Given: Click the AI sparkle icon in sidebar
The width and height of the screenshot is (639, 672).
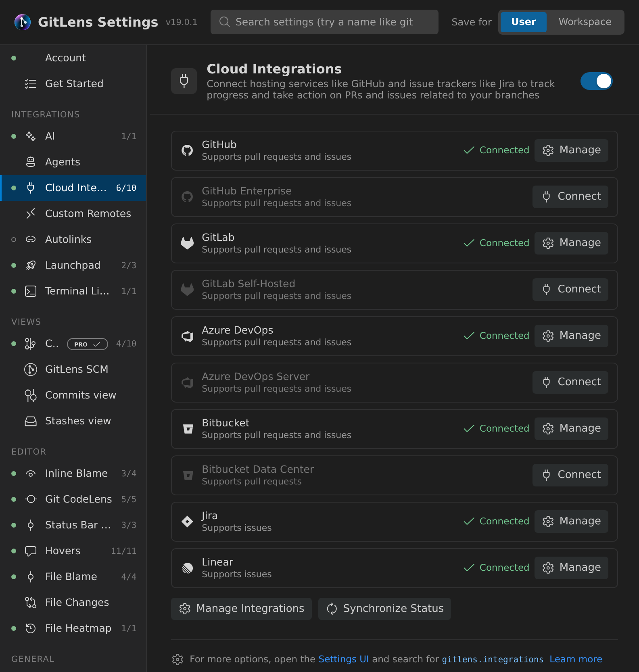Looking at the screenshot, I should tap(31, 136).
